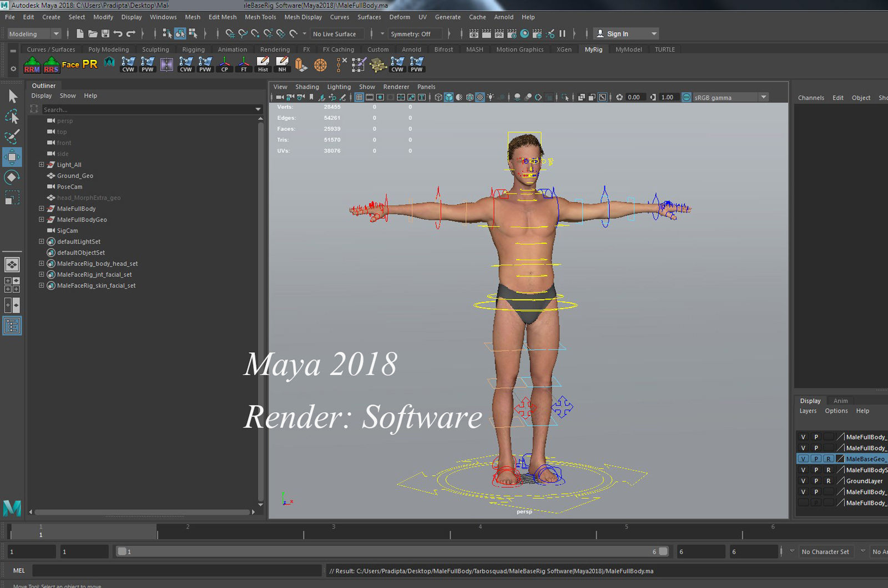Toggle use all lights in viewport
Screen dimensions: 888x588
pos(491,97)
